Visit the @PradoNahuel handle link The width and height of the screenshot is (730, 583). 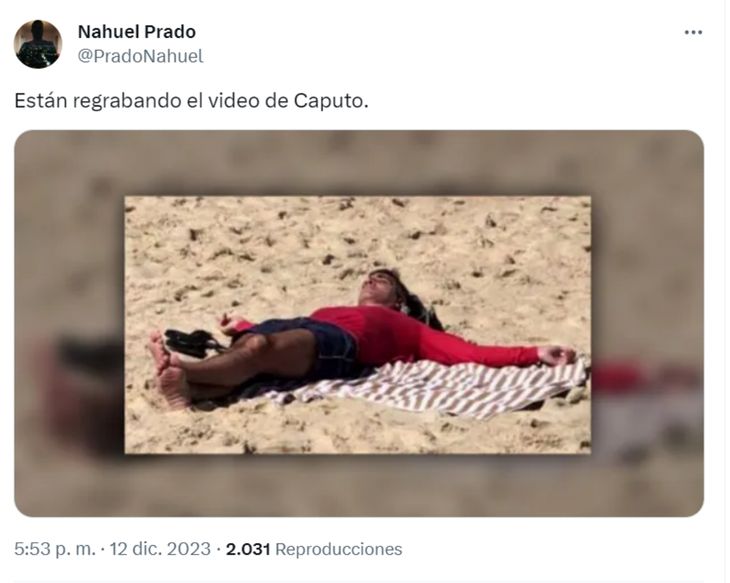140,56
